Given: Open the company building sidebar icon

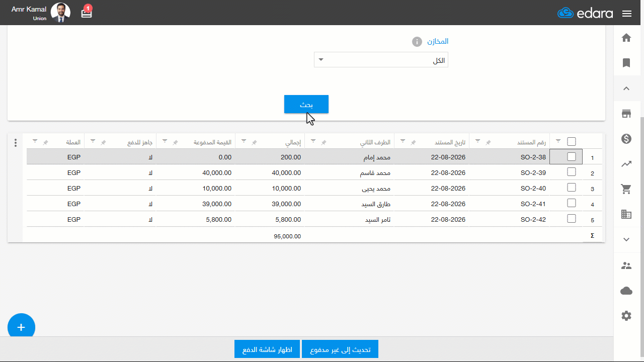Looking at the screenshot, I should 626,214.
